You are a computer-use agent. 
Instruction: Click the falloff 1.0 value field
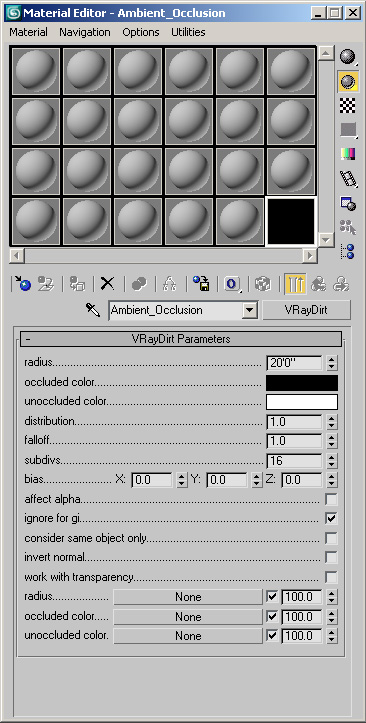(294, 441)
